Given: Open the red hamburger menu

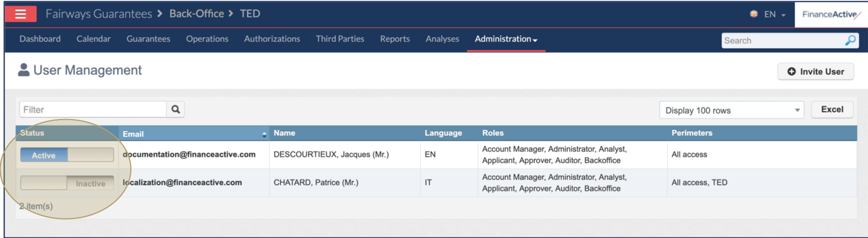Looking at the screenshot, I should (21, 14).
